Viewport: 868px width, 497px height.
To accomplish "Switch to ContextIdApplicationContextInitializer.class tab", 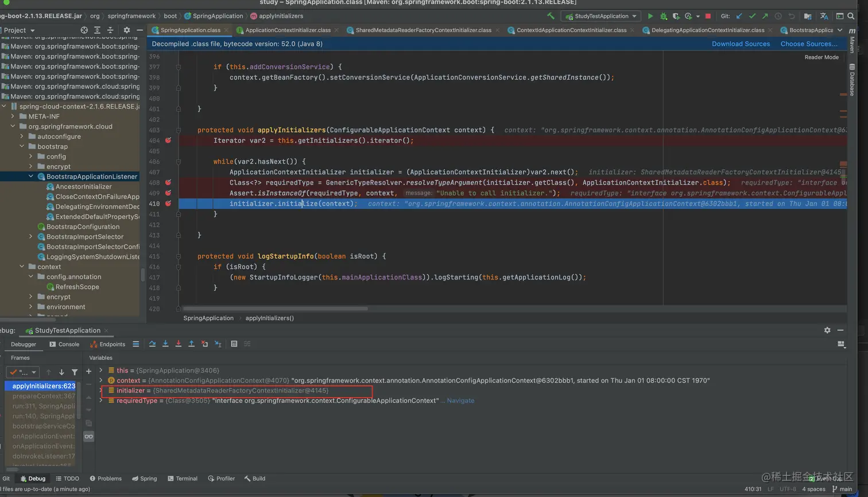I will [570, 30].
